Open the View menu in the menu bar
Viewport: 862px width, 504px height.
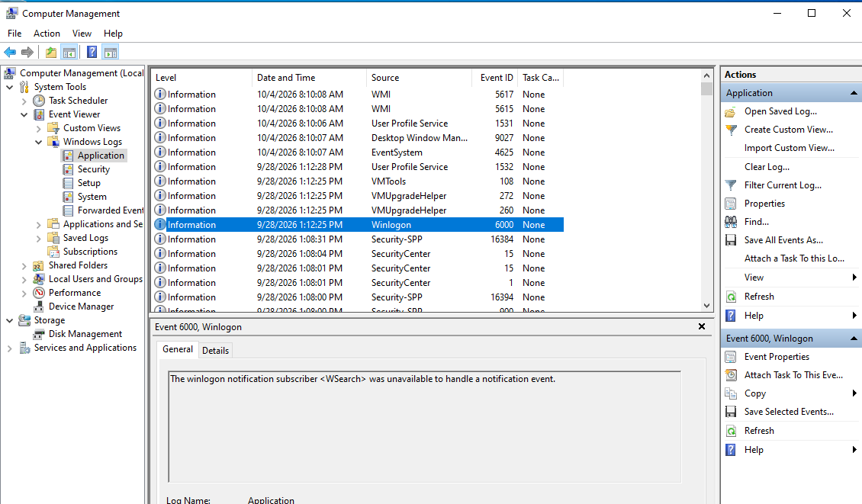(x=82, y=34)
